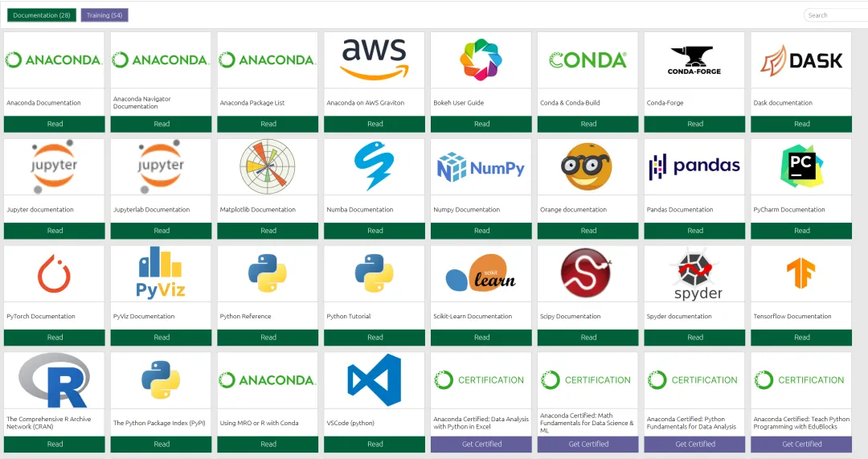
Task: Click Read under Anaconda Package List
Action: (268, 124)
